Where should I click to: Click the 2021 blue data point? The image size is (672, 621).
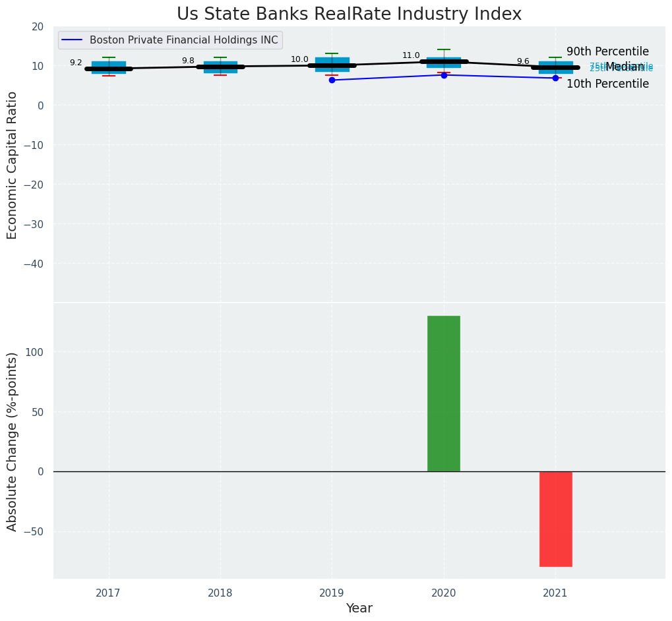555,78
